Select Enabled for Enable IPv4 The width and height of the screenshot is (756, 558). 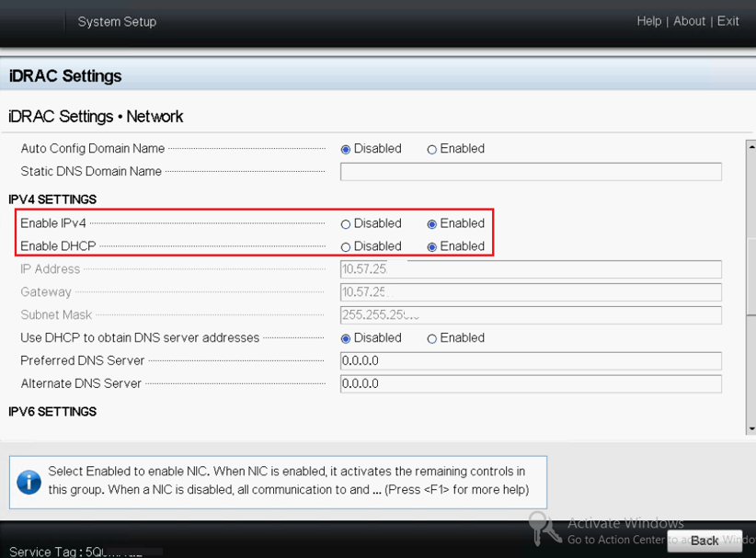tap(432, 224)
